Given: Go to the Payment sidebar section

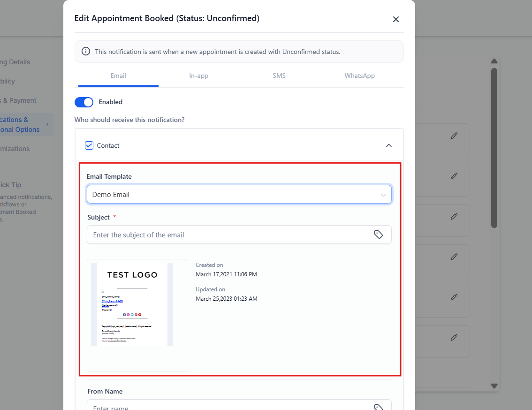Looking at the screenshot, I should tap(18, 100).
